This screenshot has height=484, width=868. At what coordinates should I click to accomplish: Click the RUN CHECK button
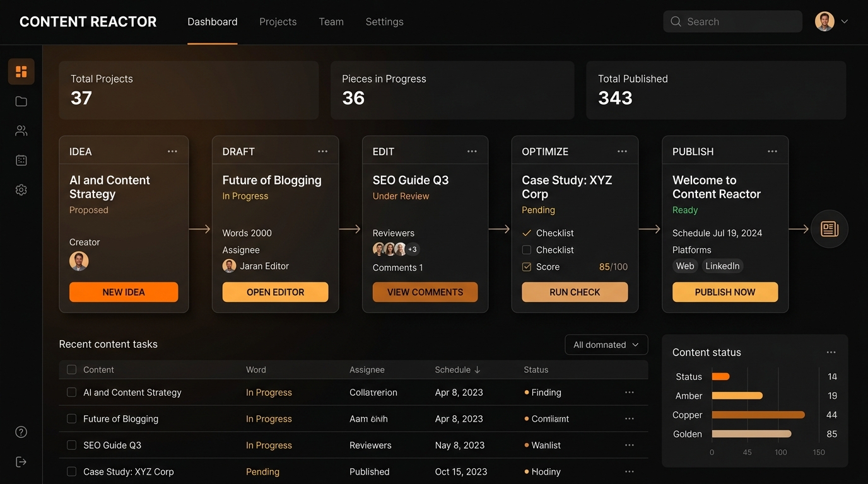(x=575, y=292)
